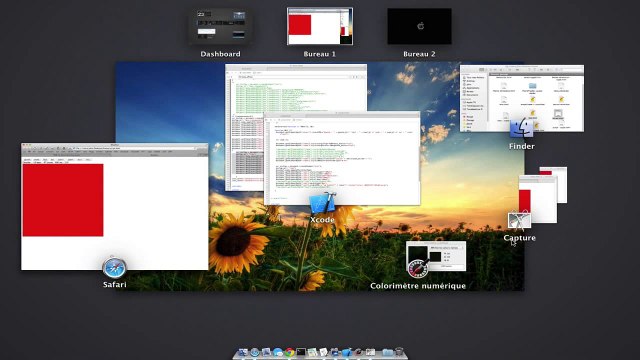Click the Xcode label text

coord(322,220)
